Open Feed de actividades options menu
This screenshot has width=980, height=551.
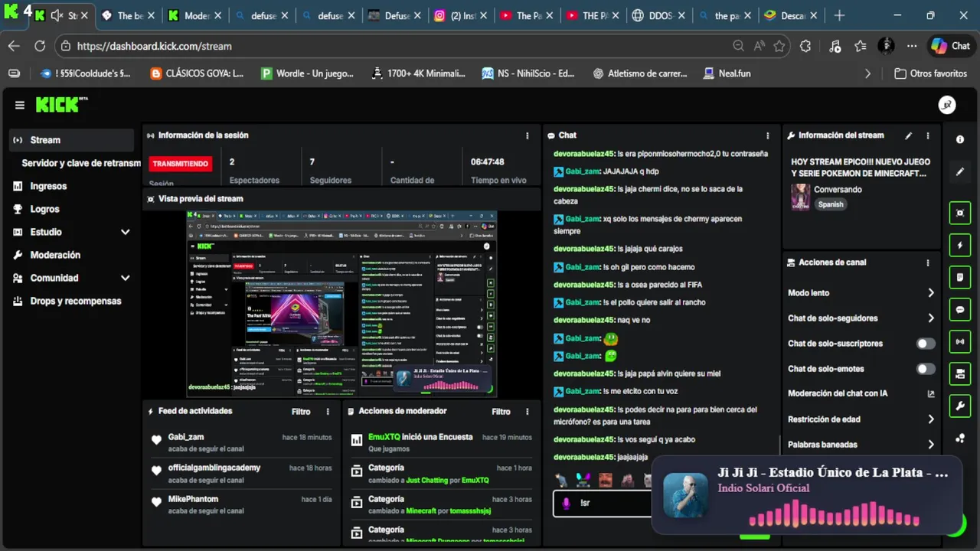pos(328,412)
